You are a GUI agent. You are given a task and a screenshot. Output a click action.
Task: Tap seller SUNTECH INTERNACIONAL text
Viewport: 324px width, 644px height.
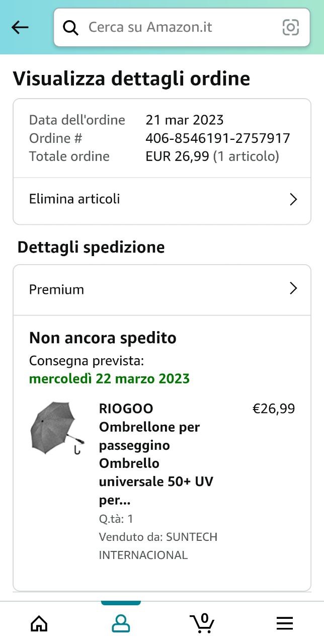(158, 546)
